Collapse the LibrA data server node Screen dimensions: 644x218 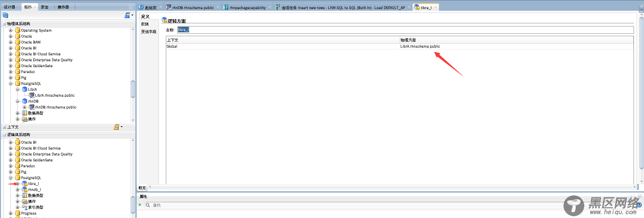[x=18, y=89]
